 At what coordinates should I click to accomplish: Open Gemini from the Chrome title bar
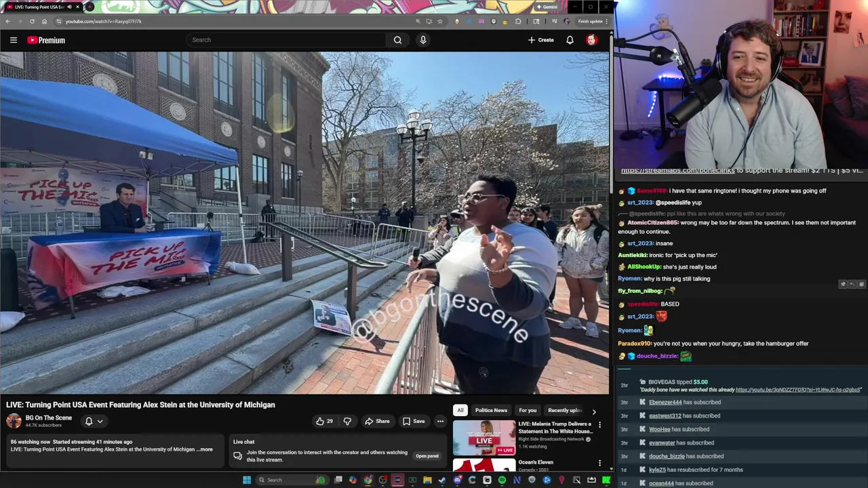(547, 7)
